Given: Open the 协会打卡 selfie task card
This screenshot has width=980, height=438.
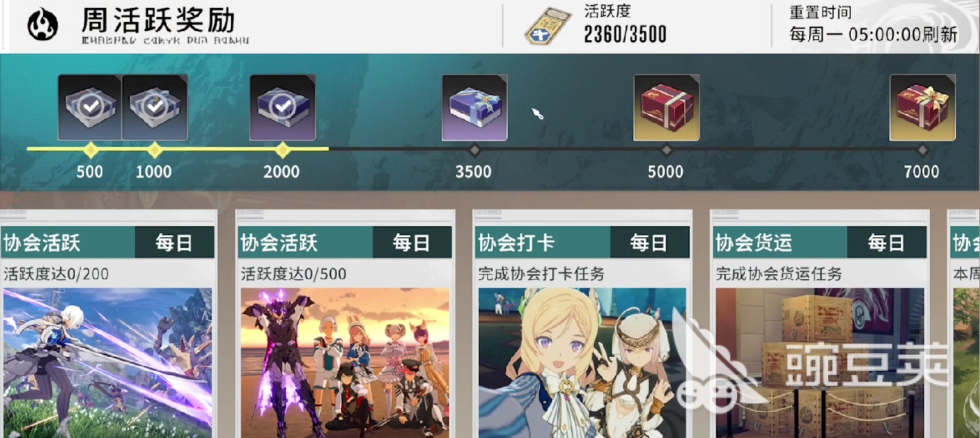Looking at the screenshot, I should 582,363.
